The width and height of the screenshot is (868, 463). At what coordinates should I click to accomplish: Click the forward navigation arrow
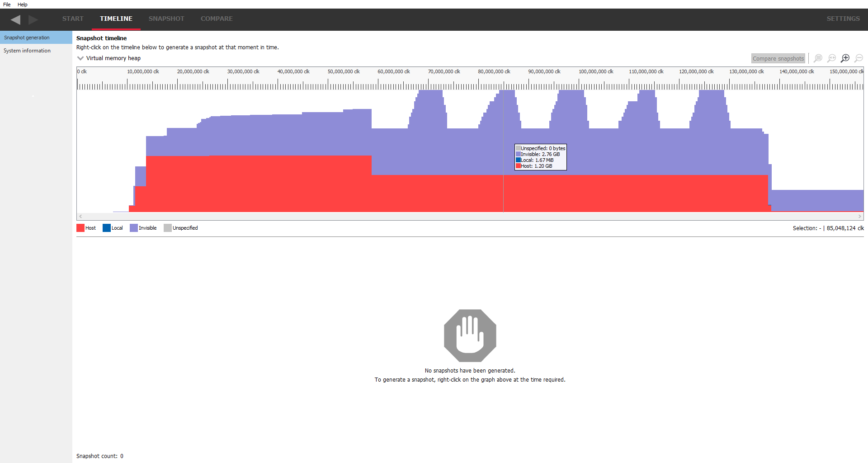pyautogui.click(x=33, y=19)
